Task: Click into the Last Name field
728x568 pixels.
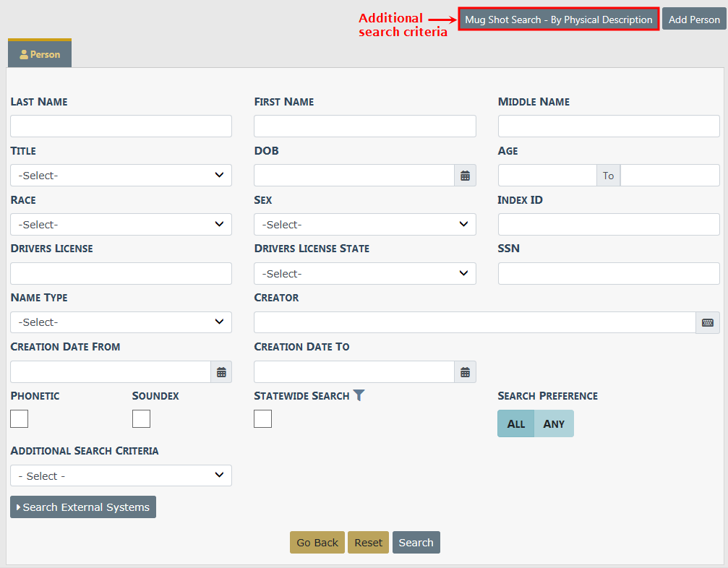Action: click(121, 126)
